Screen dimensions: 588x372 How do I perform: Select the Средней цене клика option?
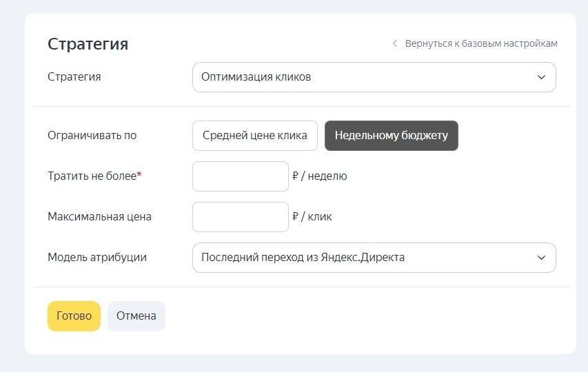point(255,135)
